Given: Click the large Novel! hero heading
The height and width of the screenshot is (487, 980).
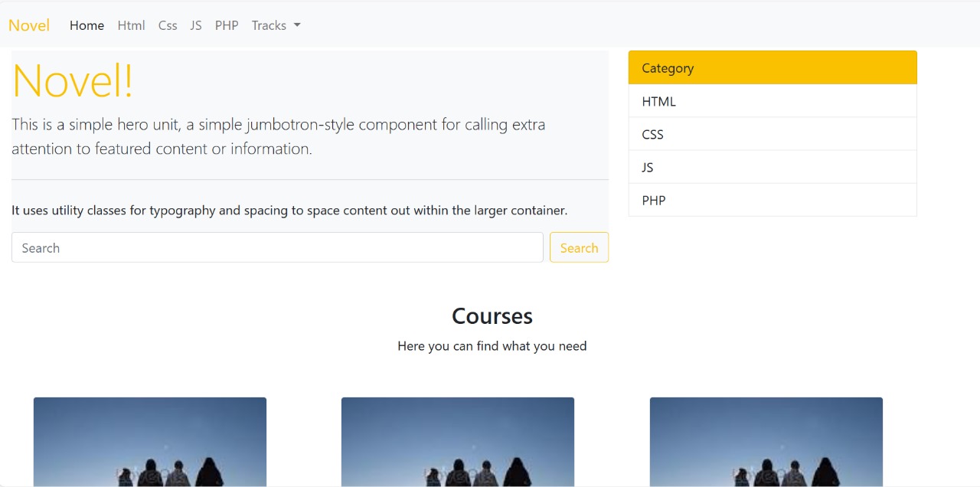Looking at the screenshot, I should 73,80.
